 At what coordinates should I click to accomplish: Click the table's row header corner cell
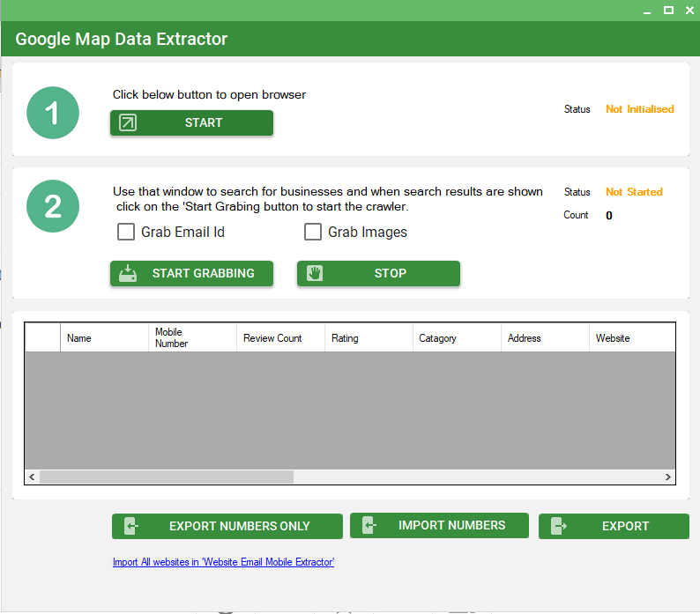pyautogui.click(x=43, y=337)
